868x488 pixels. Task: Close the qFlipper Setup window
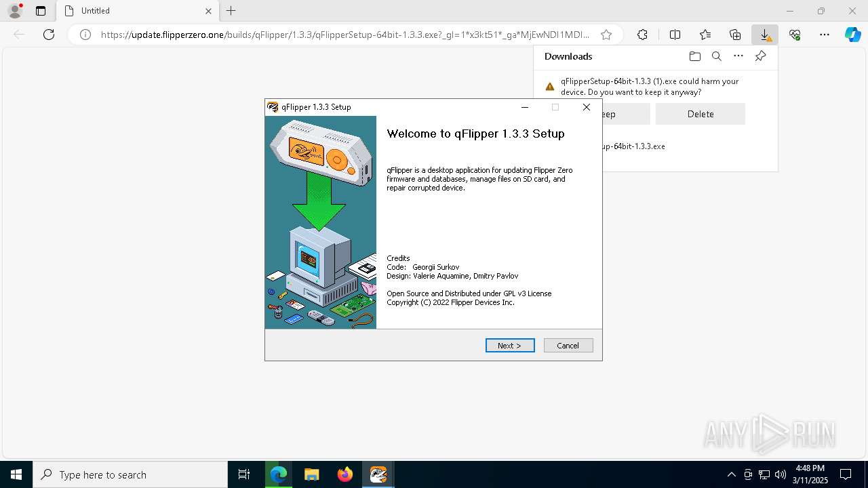click(x=587, y=107)
